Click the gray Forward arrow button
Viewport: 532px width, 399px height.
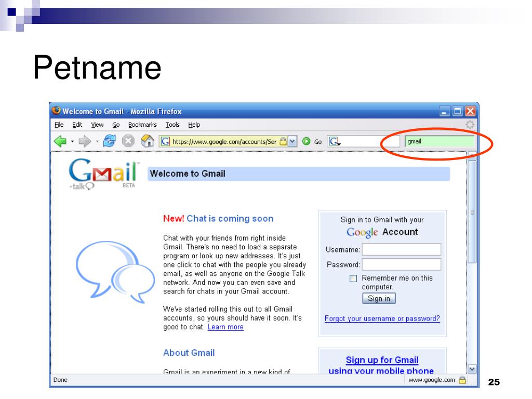click(x=85, y=141)
